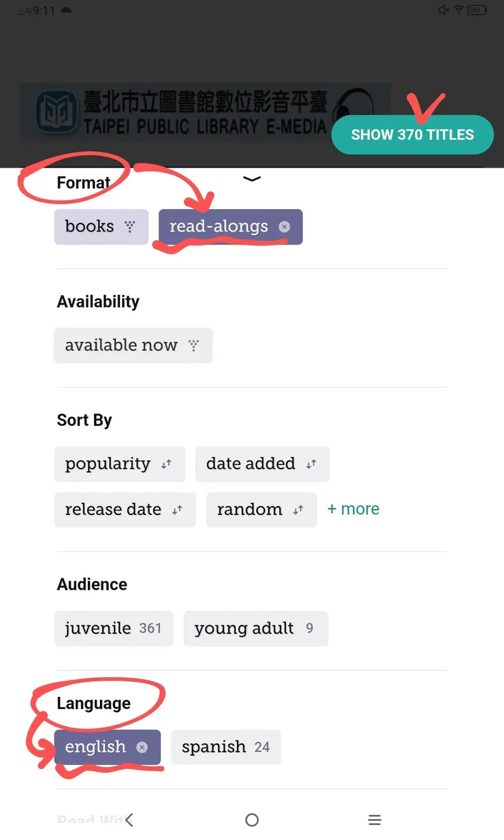The height and width of the screenshot is (840, 504).
Task: Filter audience by young adult
Action: (255, 628)
